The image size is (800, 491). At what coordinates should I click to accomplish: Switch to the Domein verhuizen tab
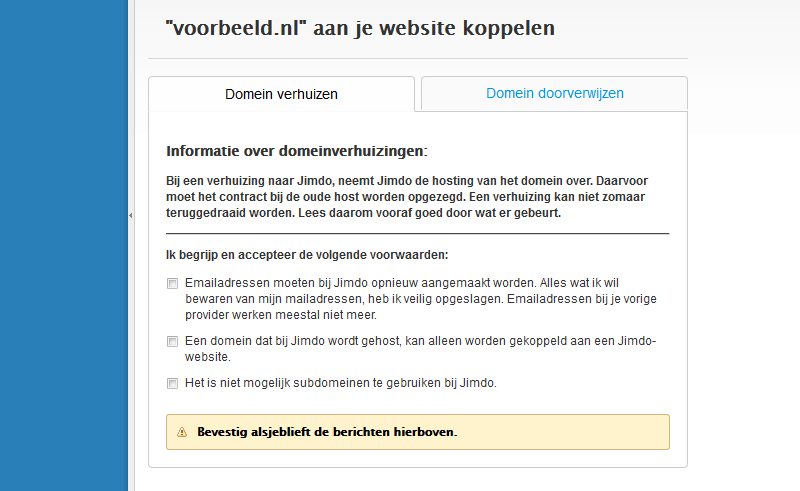281,94
